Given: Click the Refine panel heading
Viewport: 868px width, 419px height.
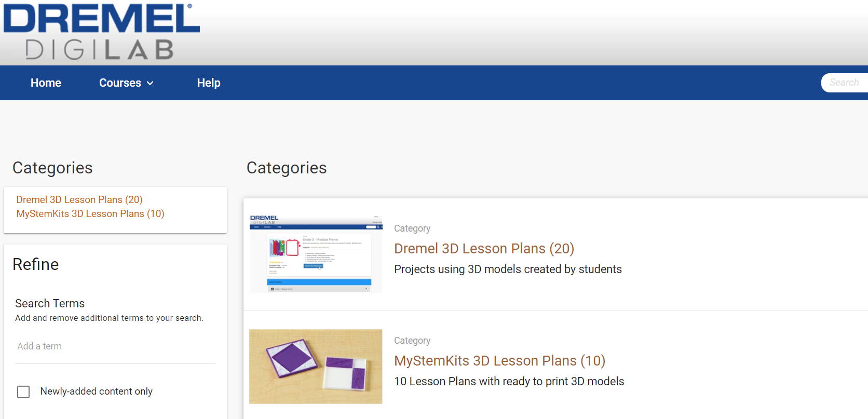Looking at the screenshot, I should pos(36,264).
